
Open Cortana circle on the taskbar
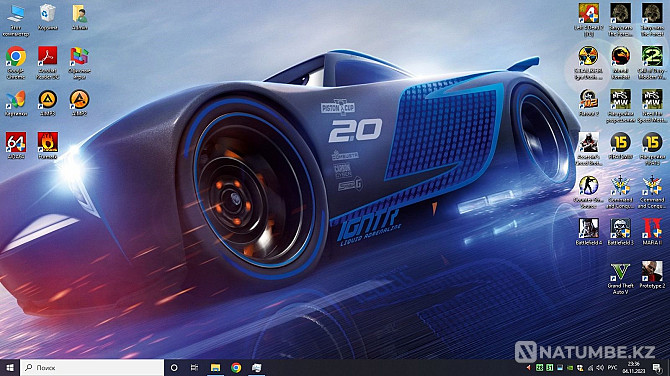tap(174, 367)
